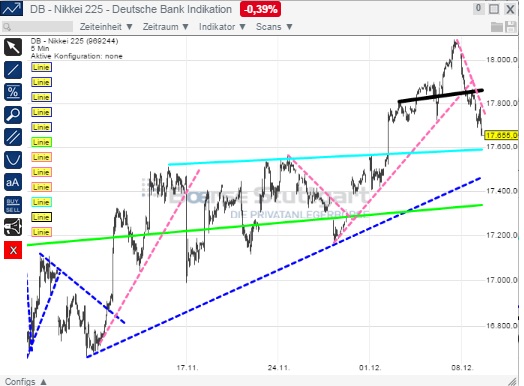Click the "0" counter button in title bar
Image resolution: width=524 pixels, height=386 pixels.
point(479,9)
